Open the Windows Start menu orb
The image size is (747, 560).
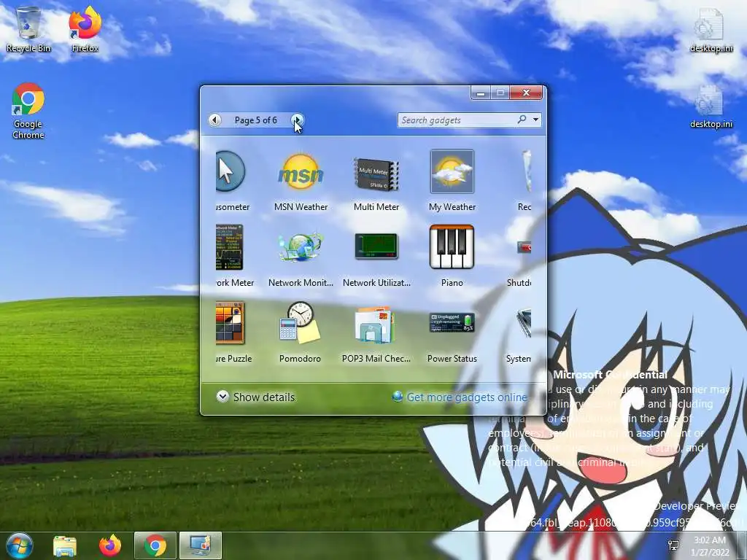click(18, 545)
